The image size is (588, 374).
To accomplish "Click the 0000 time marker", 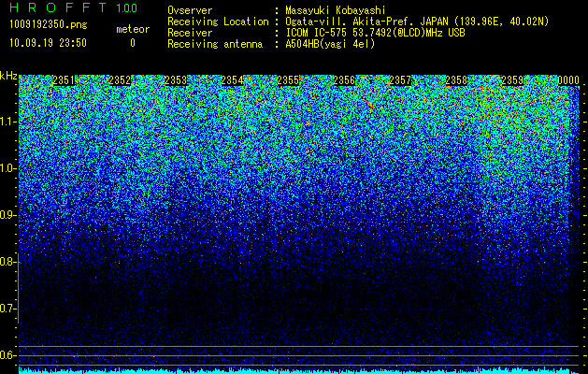I will click(568, 80).
